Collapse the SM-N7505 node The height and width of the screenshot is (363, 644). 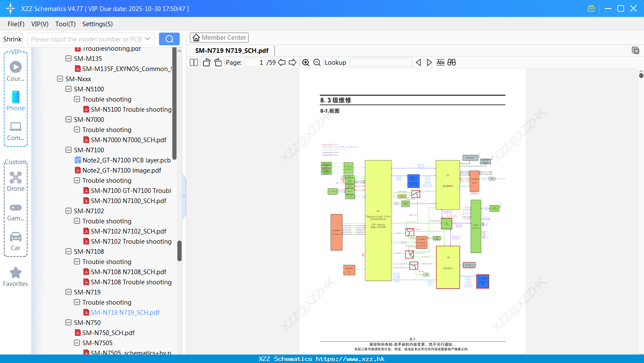(77, 343)
